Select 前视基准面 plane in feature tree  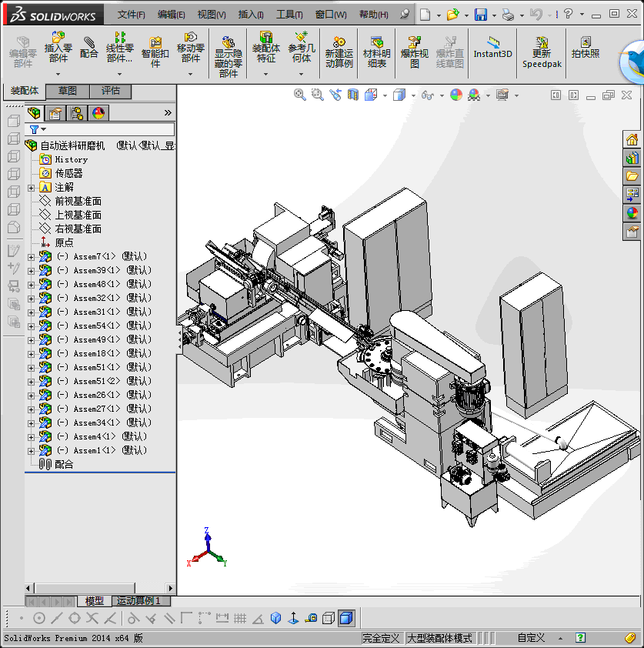pyautogui.click(x=78, y=201)
